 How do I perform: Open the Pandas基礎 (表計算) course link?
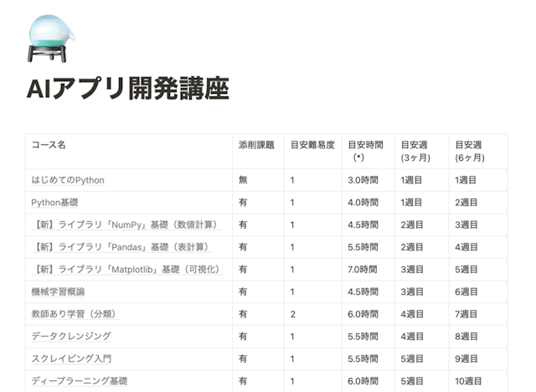(122, 247)
